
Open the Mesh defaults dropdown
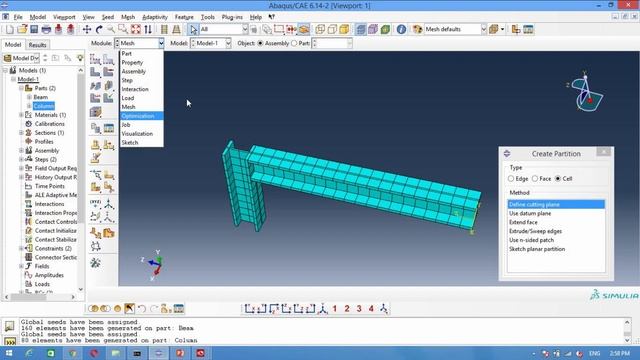(x=484, y=29)
